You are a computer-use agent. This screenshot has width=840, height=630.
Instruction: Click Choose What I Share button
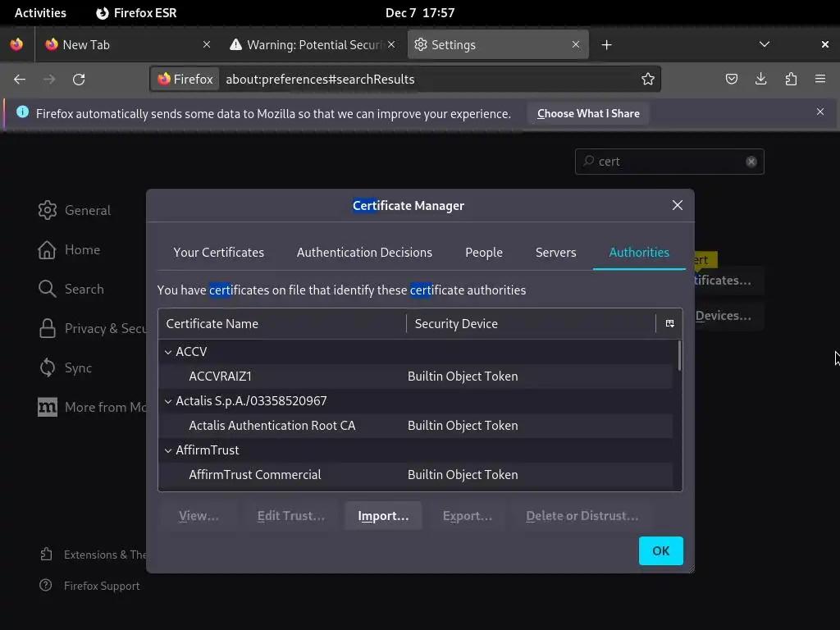coord(588,113)
